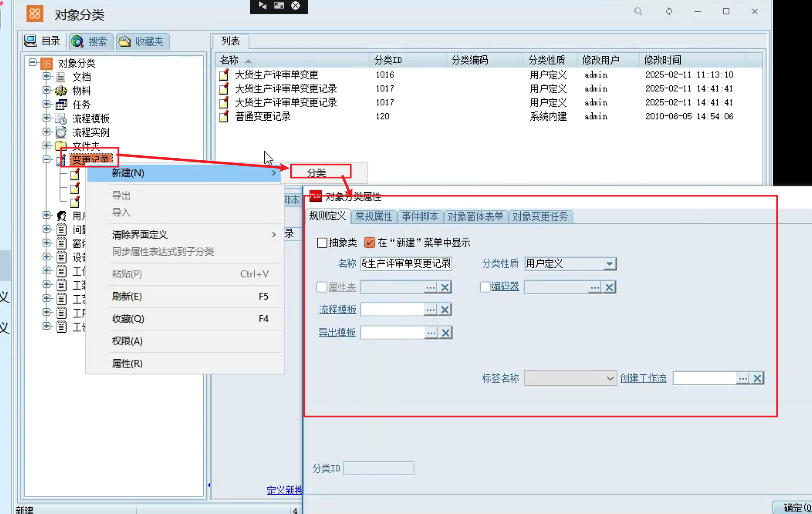
Task: Select 刷新(E) in the context menu
Action: pos(185,297)
